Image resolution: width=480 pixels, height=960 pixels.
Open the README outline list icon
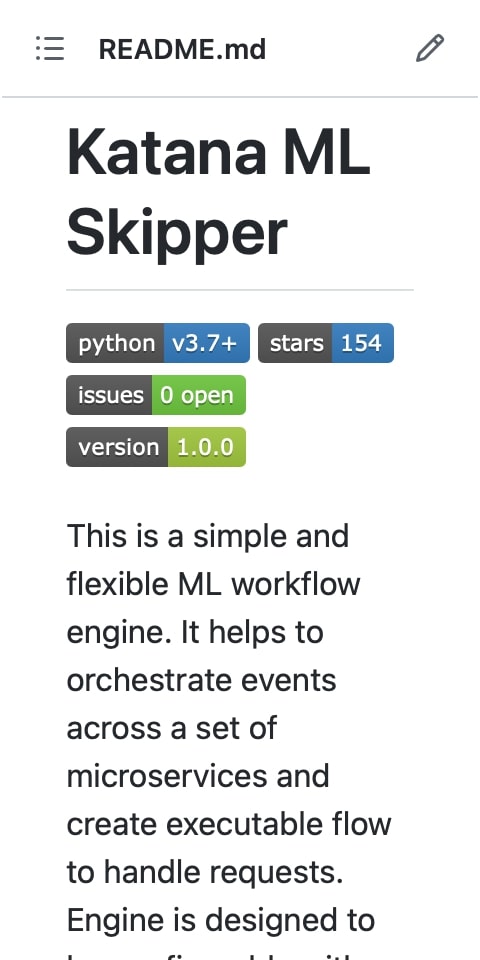(50, 49)
